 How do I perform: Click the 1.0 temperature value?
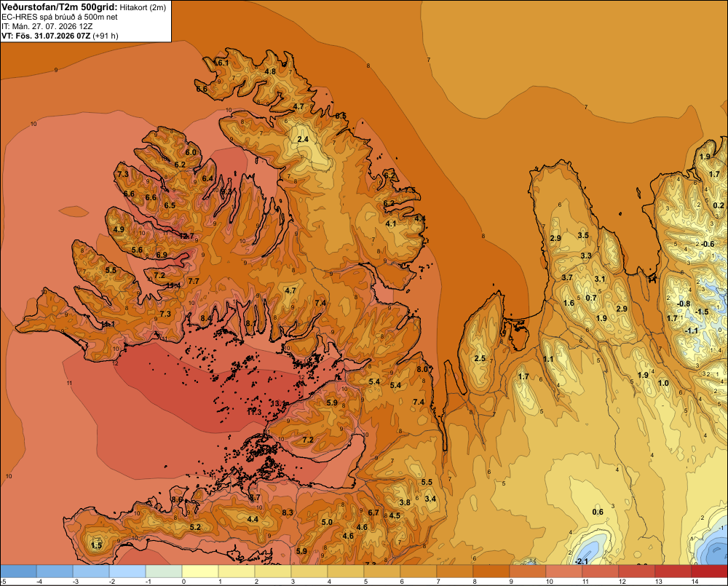click(663, 383)
